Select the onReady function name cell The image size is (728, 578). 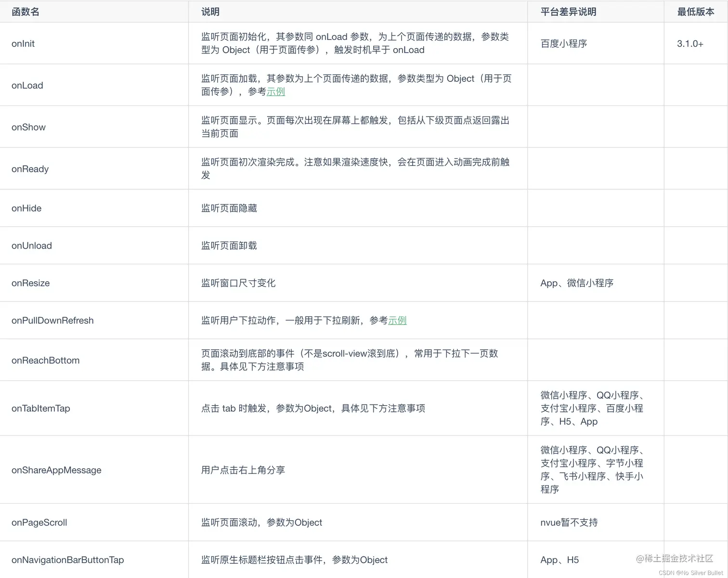tap(30, 169)
